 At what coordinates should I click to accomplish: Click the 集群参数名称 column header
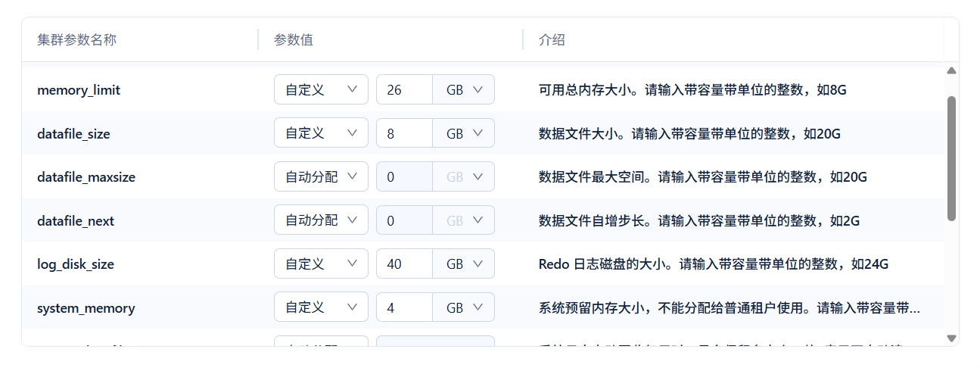77,39
